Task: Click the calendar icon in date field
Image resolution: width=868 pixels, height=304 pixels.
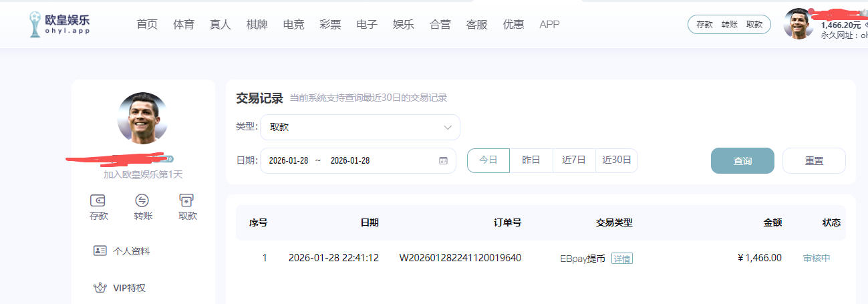Action: pyautogui.click(x=443, y=161)
